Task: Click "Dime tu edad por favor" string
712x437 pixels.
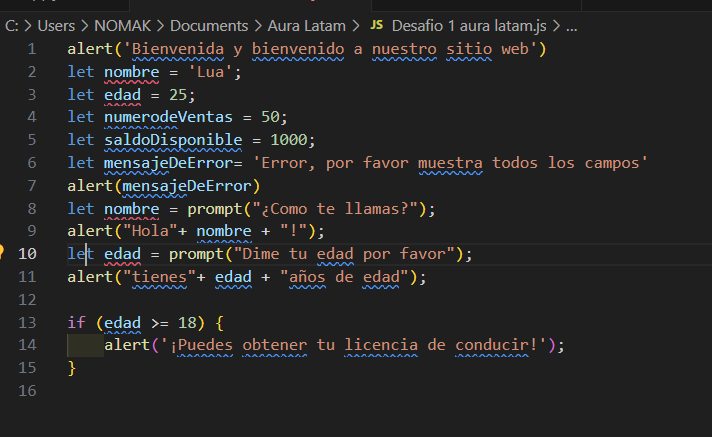Action: [x=344, y=254]
